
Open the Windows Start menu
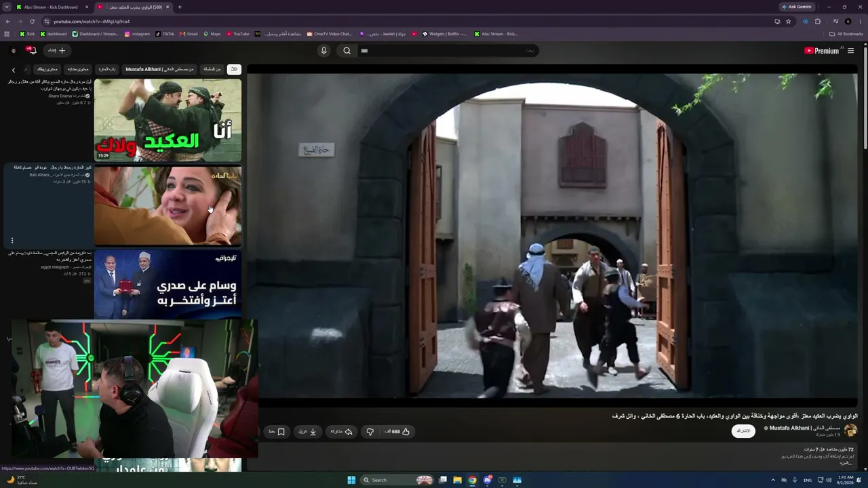351,480
